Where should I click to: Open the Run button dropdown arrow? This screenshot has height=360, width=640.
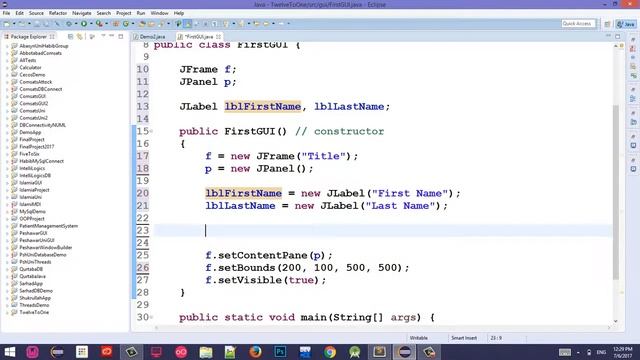[x=91, y=24]
